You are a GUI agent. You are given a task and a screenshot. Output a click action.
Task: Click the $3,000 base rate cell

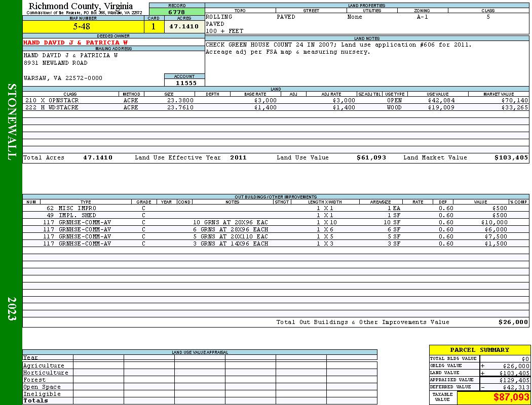(x=265, y=100)
